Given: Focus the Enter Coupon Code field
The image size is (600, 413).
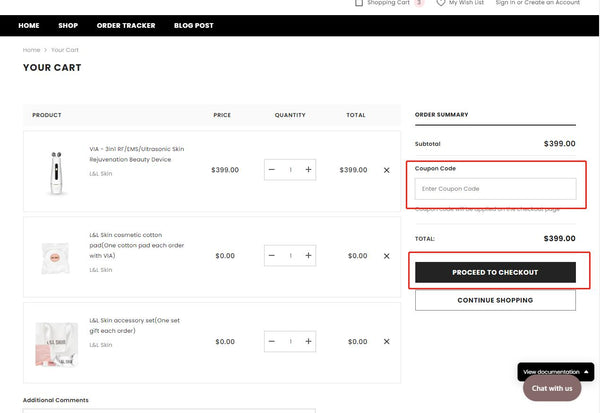Looking at the screenshot, I should [x=495, y=188].
